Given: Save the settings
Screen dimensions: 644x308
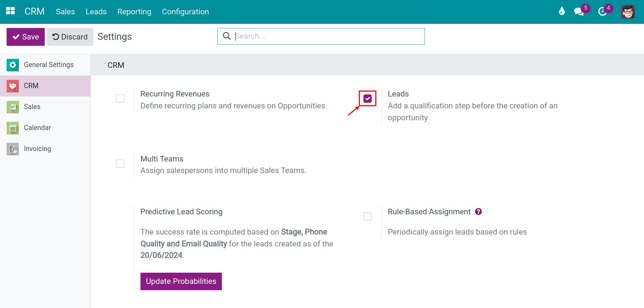Looking at the screenshot, I should coord(26,37).
